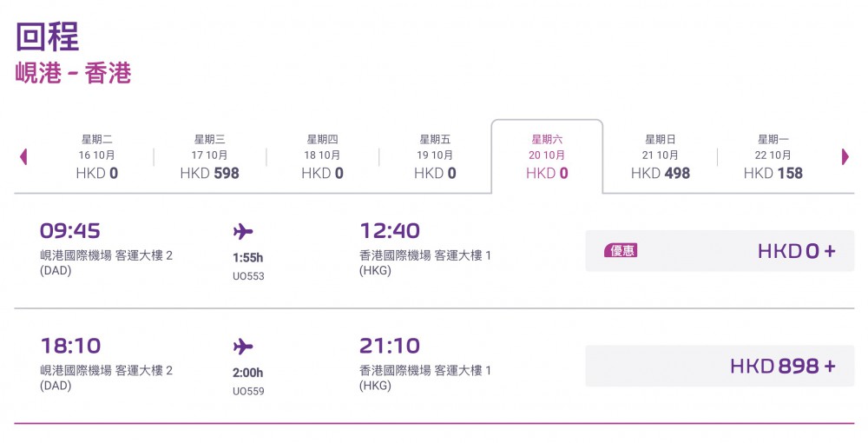Select the HKD 0 + fare button
Image resolution: width=868 pixels, height=443 pixels.
720,251
